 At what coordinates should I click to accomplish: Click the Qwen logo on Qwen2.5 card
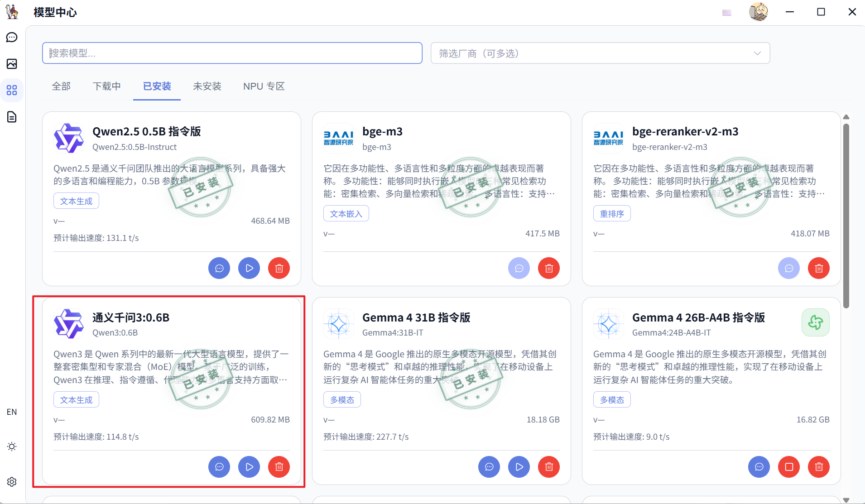[68, 138]
